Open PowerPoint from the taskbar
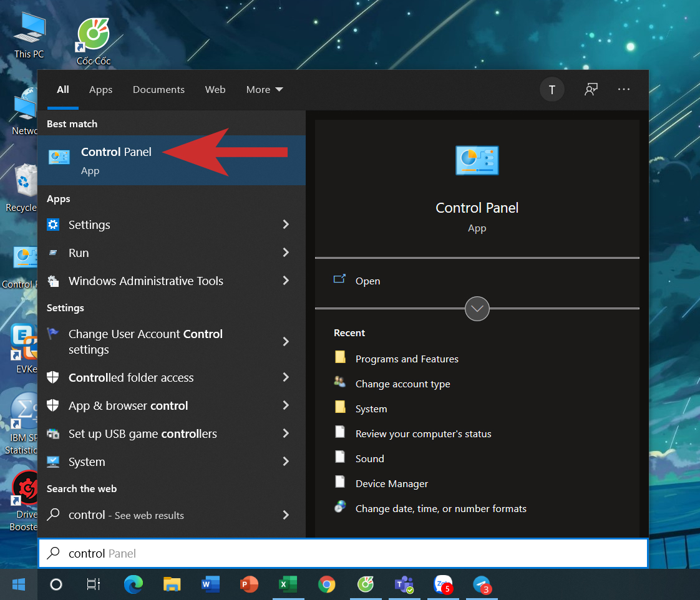 249,584
